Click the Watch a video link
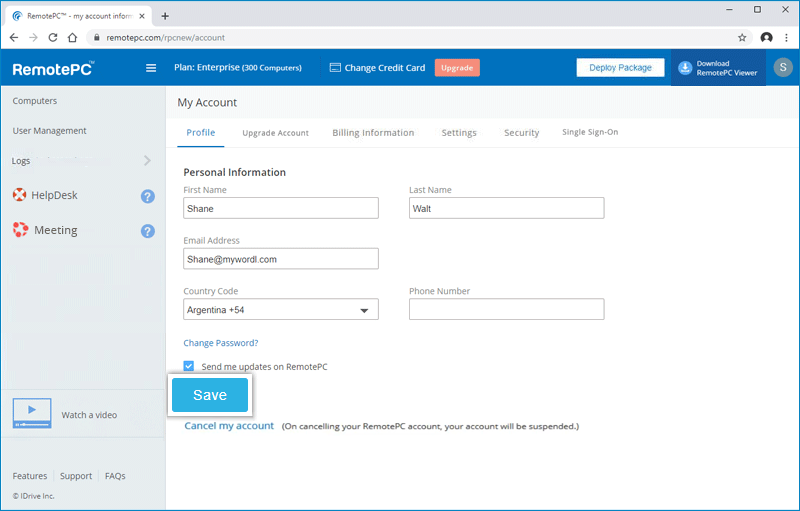 89,415
